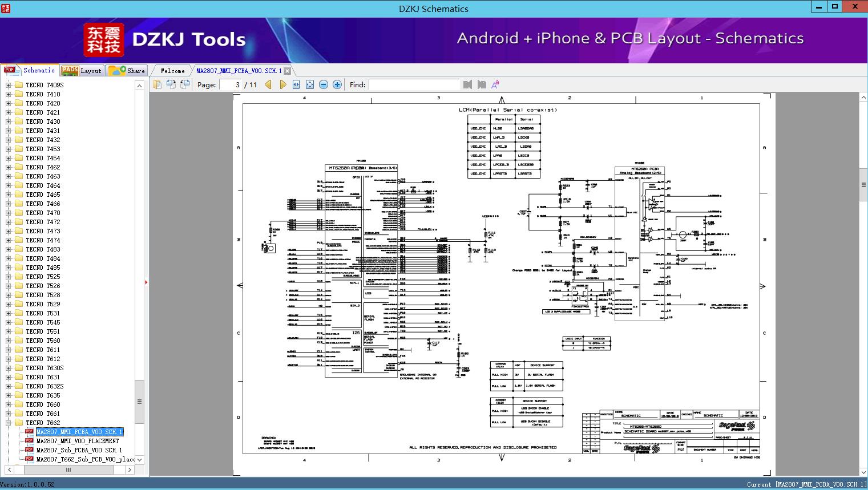Select TECNO T430 in the tree

tap(43, 122)
